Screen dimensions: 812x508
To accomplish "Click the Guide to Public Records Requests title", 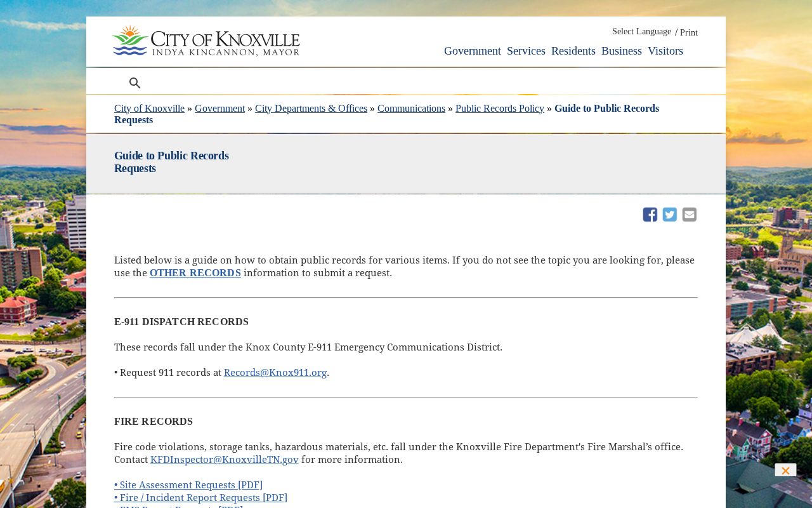I will tap(171, 162).
